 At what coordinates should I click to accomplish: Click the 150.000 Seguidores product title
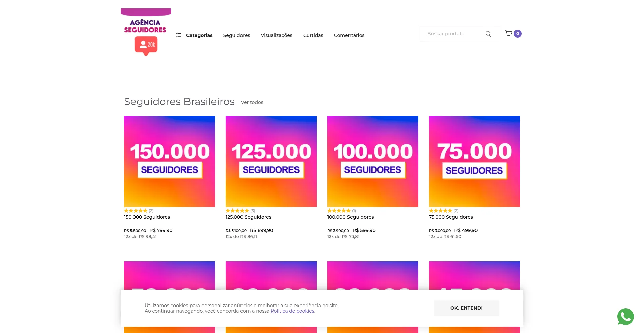click(147, 217)
